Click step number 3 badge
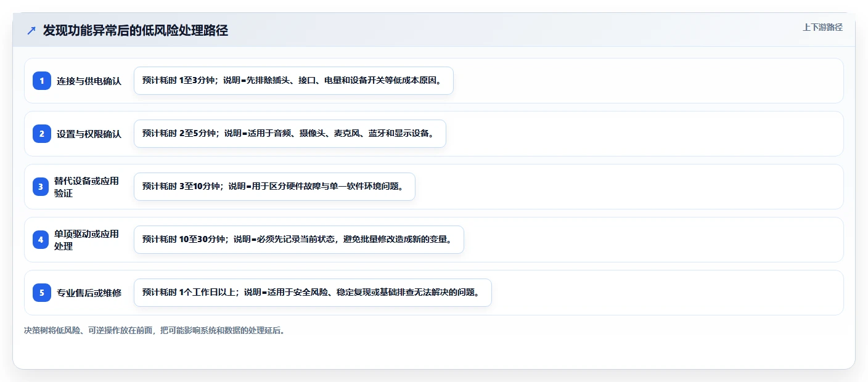This screenshot has height=382, width=868. [x=41, y=187]
